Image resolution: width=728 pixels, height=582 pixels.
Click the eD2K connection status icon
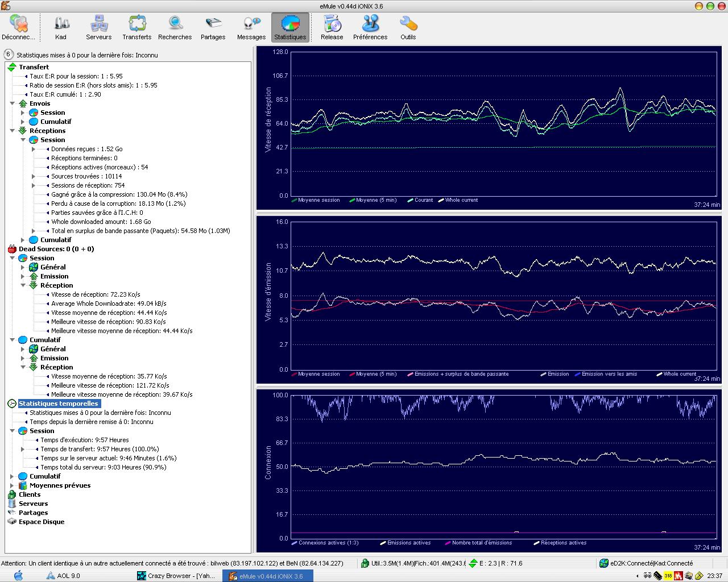(x=603, y=563)
